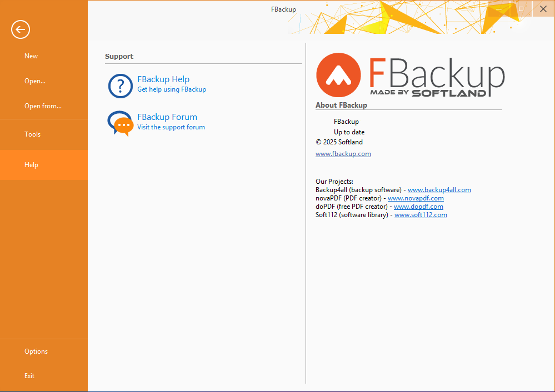Viewport: 555px width, 392px height.
Task: Click 'Visit the support forum' text
Action: click(x=171, y=127)
